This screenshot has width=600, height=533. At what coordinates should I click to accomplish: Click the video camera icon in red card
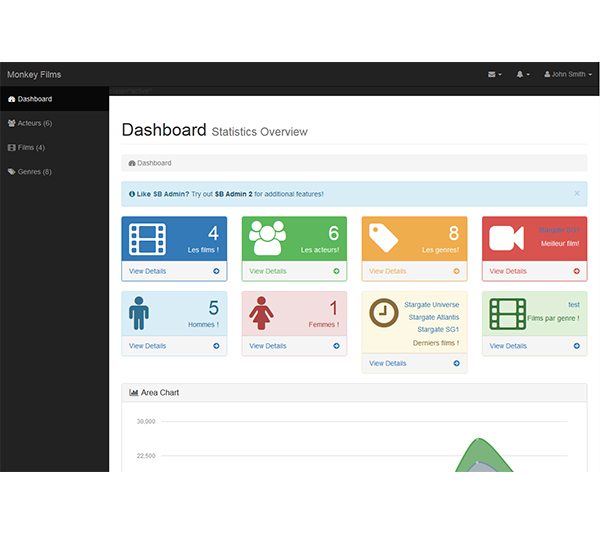point(506,238)
